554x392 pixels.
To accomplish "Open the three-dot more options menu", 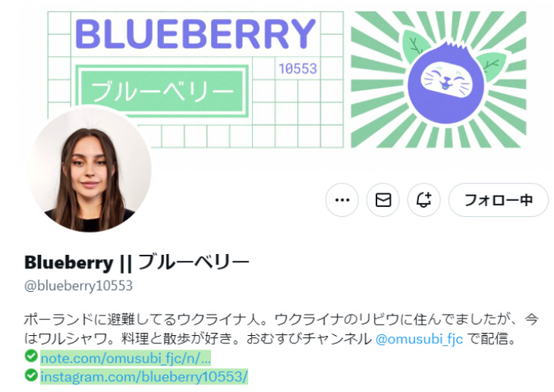I will [x=342, y=200].
